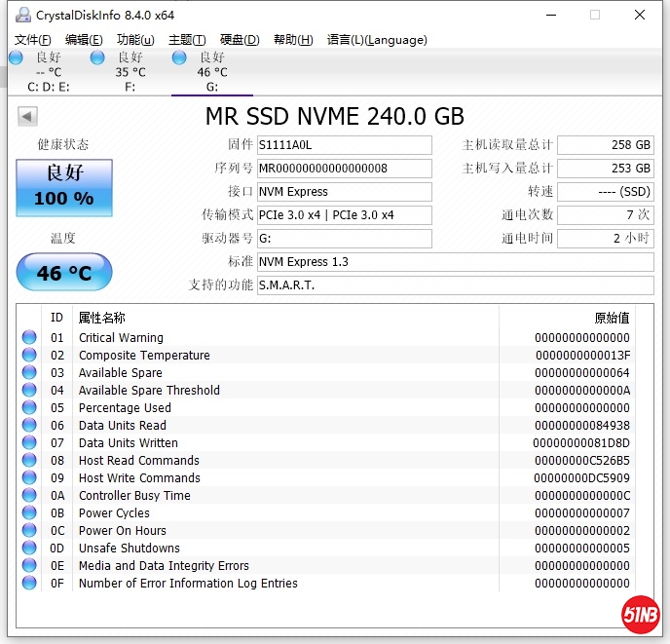Open the 文件(F) menu
Viewport: 670px width, 644px height.
coord(33,40)
